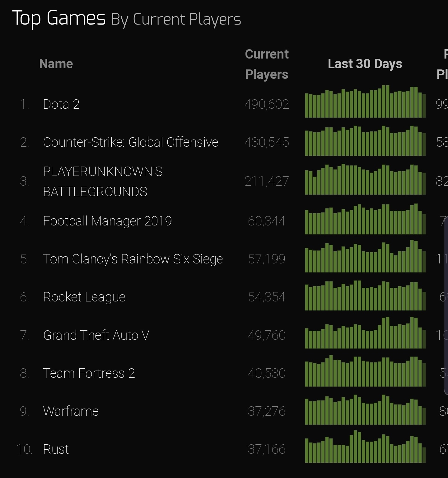Click Warframe's 30-day bar chart
Image resolution: width=448 pixels, height=478 pixels.
[365, 410]
